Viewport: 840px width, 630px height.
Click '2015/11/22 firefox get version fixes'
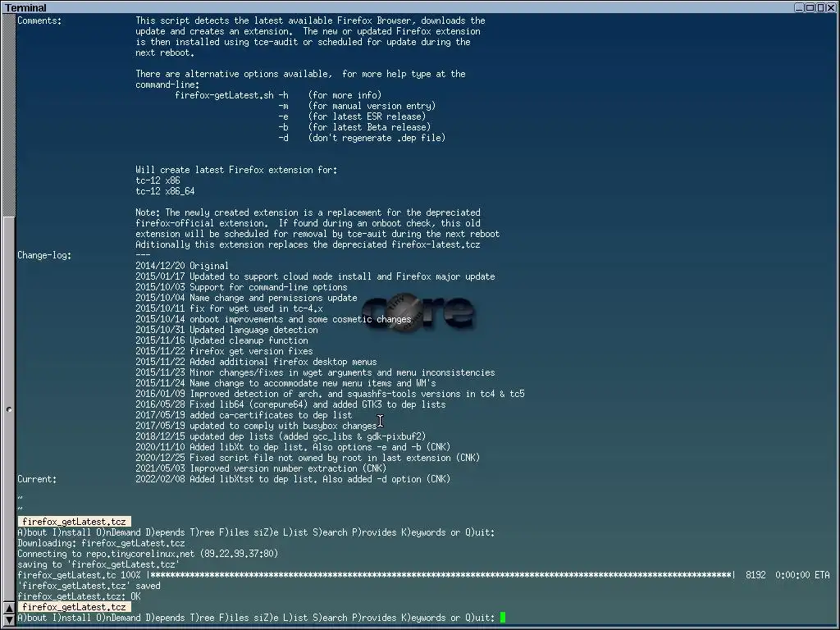point(224,351)
